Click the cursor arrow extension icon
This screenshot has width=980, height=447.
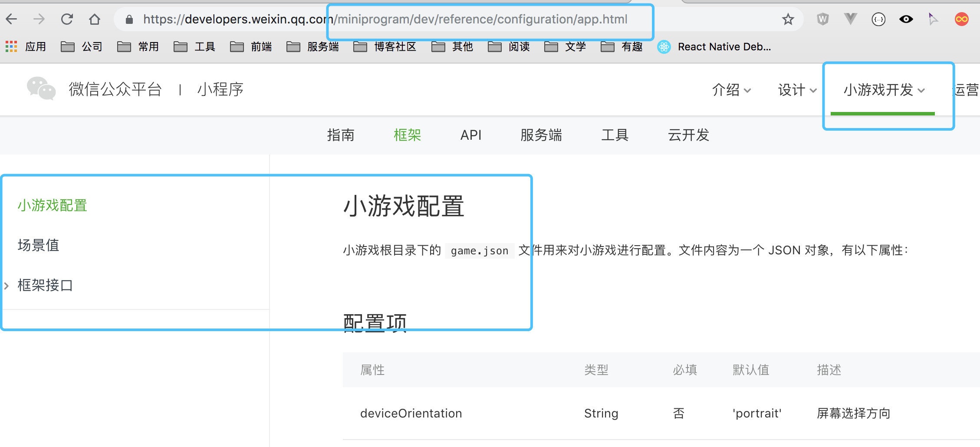pyautogui.click(x=933, y=19)
